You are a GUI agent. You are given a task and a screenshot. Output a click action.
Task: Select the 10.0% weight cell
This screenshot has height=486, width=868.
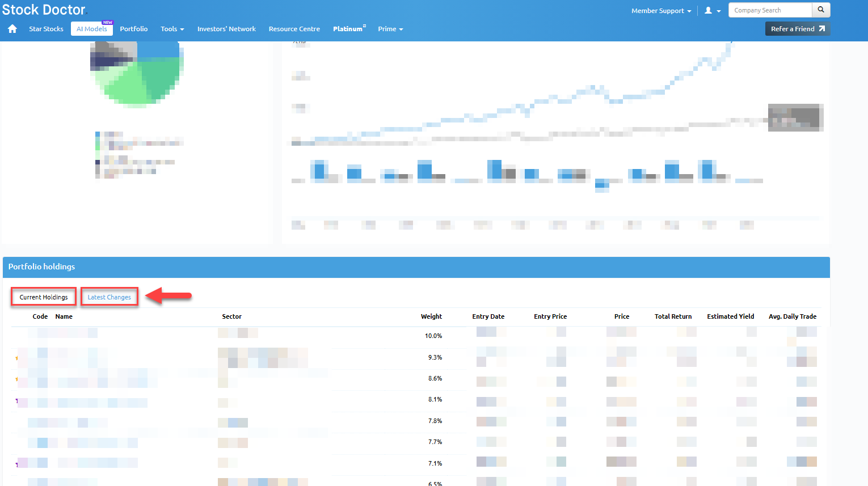(x=433, y=336)
